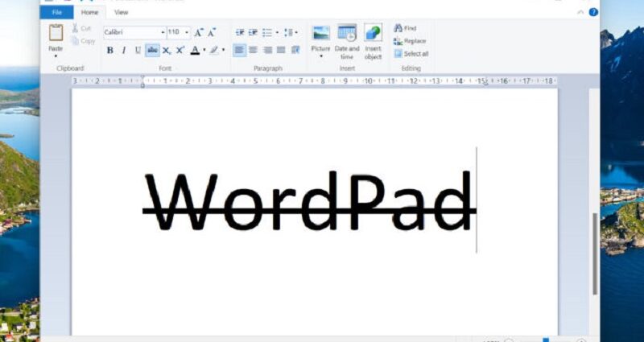Screen dimensions: 644x342
Task: Click inside the Calibri font name field
Action: click(132, 32)
